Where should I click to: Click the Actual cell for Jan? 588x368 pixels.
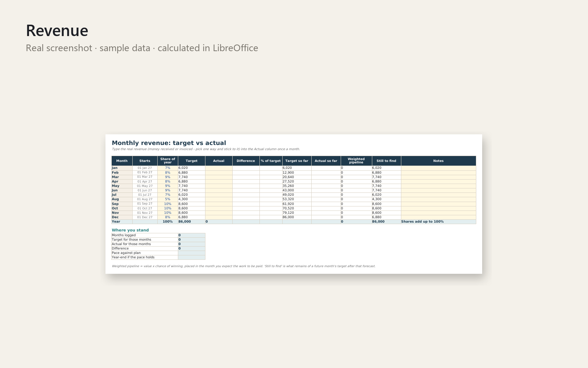coord(219,168)
